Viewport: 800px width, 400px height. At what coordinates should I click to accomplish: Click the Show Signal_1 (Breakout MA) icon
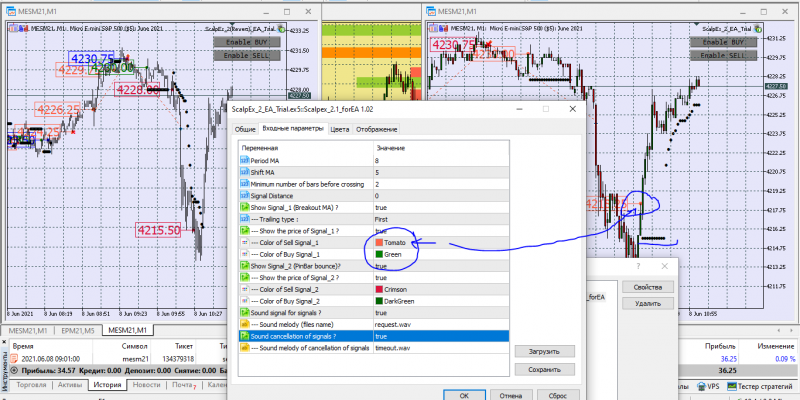click(244, 208)
